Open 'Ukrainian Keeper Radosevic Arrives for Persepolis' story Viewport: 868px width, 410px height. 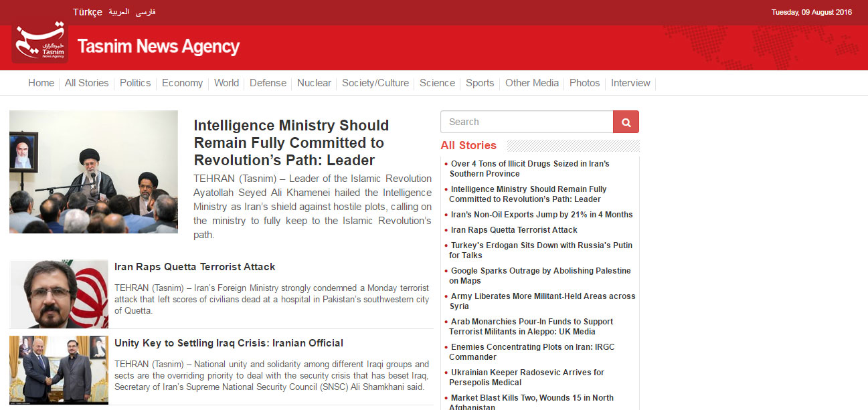527,377
